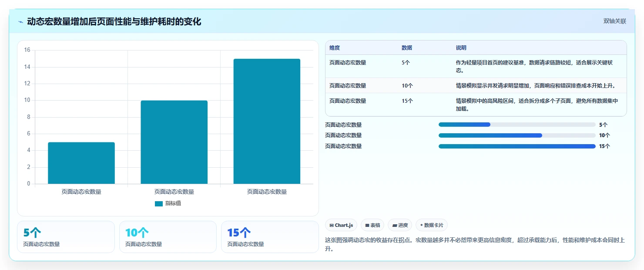Click the x-axis label beneath the tallest bar

(267, 192)
